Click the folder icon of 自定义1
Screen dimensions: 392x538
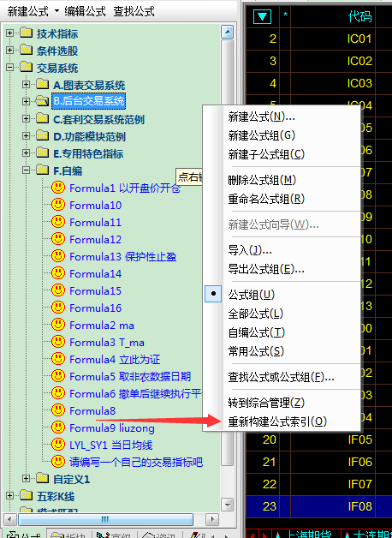pos(43,479)
